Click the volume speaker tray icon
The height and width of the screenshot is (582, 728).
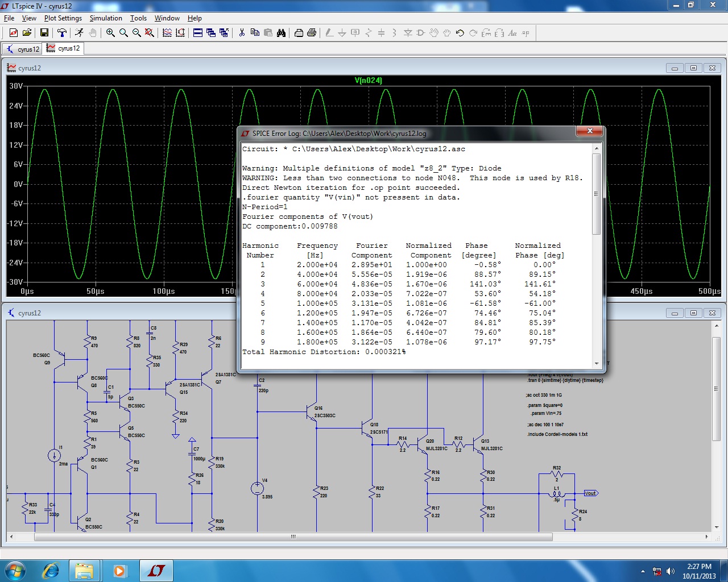tap(671, 571)
